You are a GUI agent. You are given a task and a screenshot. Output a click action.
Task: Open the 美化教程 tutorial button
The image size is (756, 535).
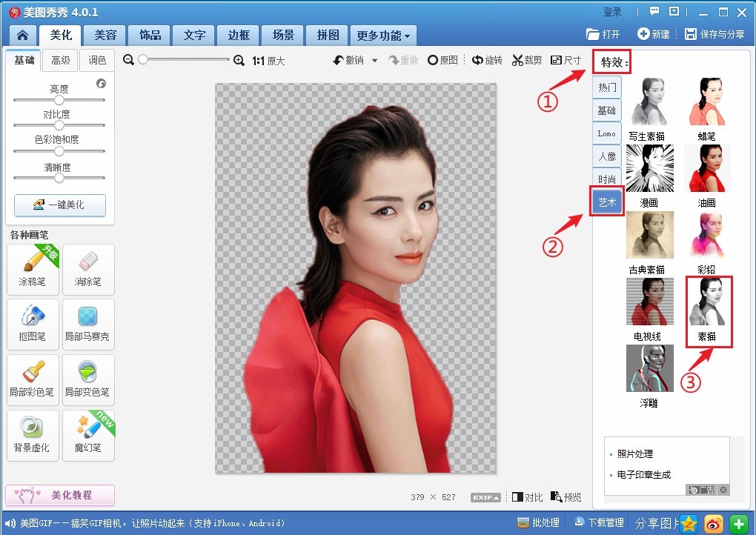(x=60, y=496)
